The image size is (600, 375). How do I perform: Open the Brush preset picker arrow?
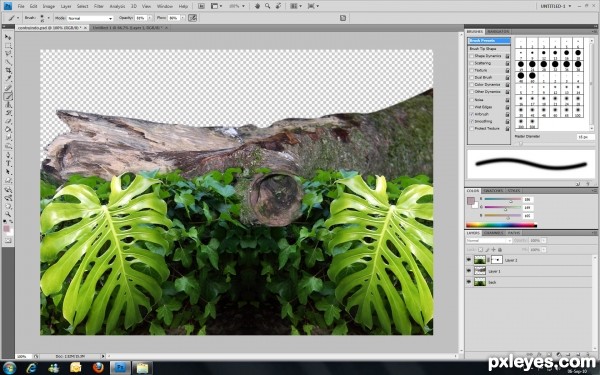[48, 18]
